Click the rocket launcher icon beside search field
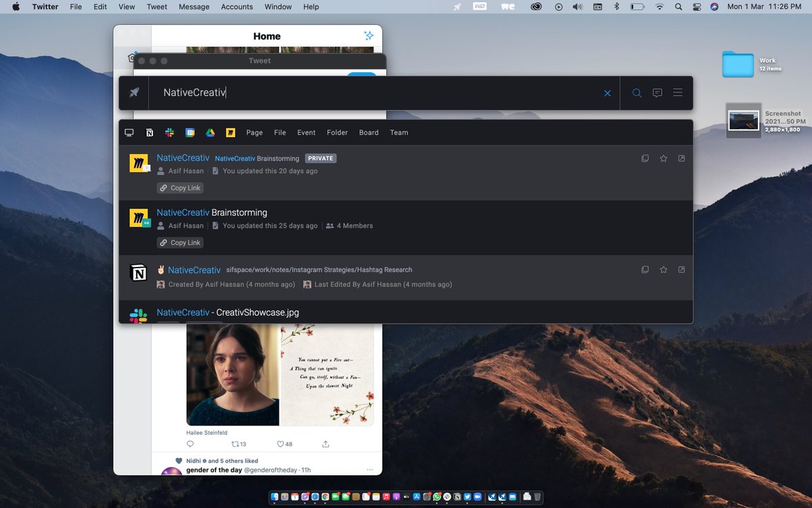This screenshot has width=812, height=508. (134, 93)
